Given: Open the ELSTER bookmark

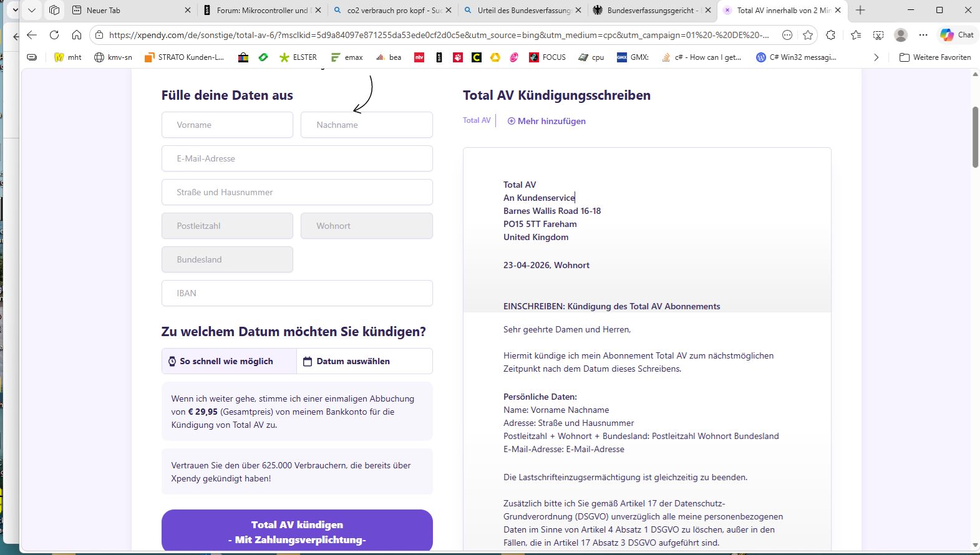Looking at the screenshot, I should [x=298, y=57].
